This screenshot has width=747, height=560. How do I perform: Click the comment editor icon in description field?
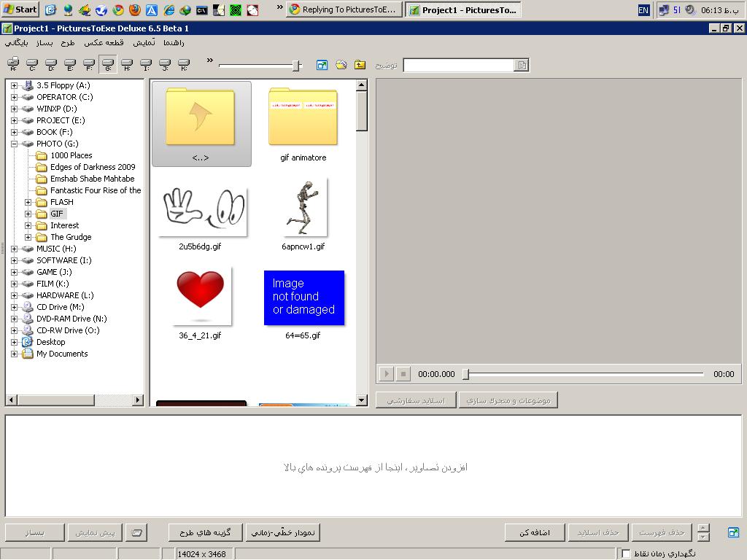[x=522, y=66]
